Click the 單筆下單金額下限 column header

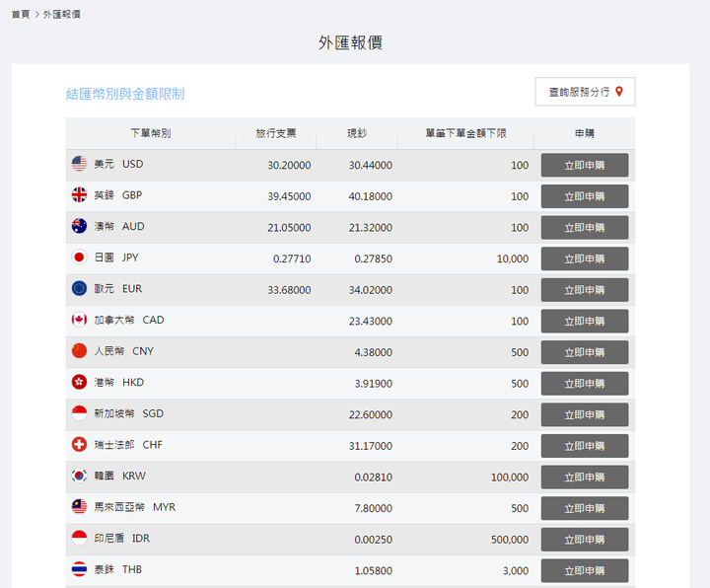pos(465,133)
